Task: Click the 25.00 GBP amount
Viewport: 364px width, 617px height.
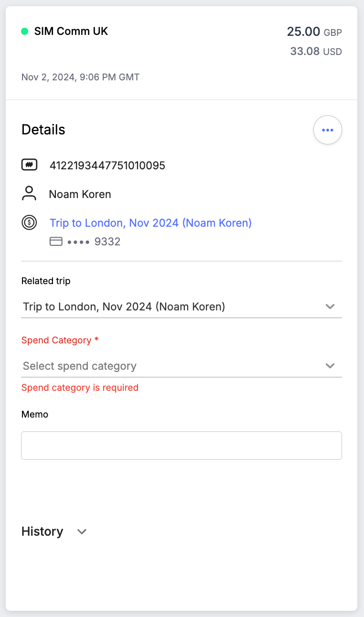Action: coord(314,32)
